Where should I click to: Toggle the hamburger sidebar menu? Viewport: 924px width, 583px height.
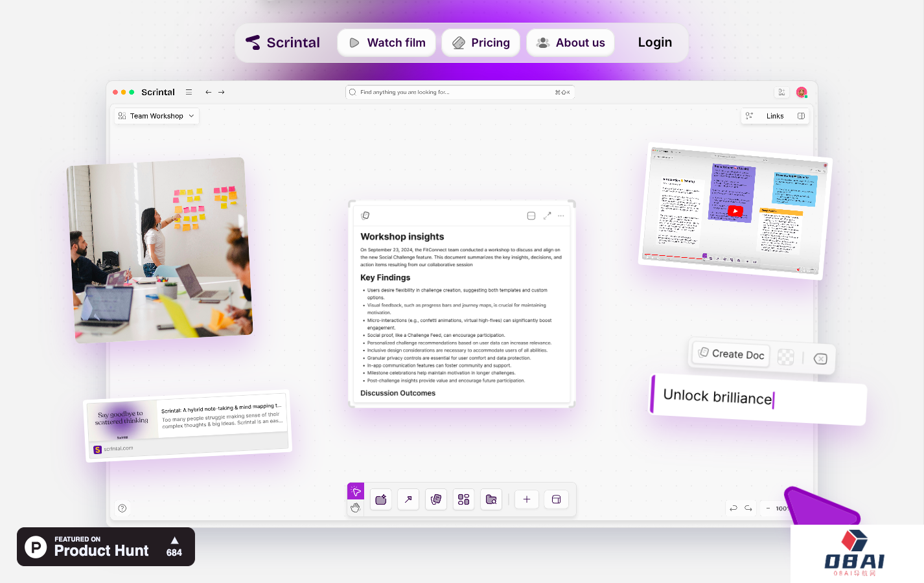[x=189, y=92]
